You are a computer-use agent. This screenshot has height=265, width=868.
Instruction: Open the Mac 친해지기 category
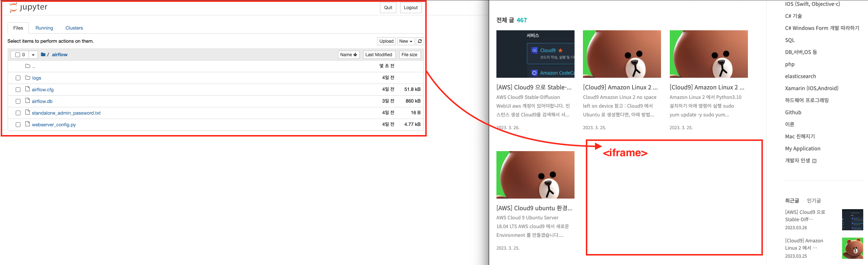coord(800,137)
